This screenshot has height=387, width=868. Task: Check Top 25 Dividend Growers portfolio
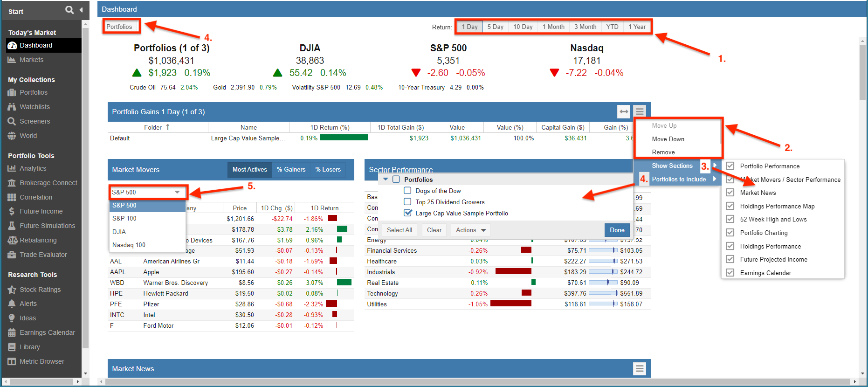point(407,202)
